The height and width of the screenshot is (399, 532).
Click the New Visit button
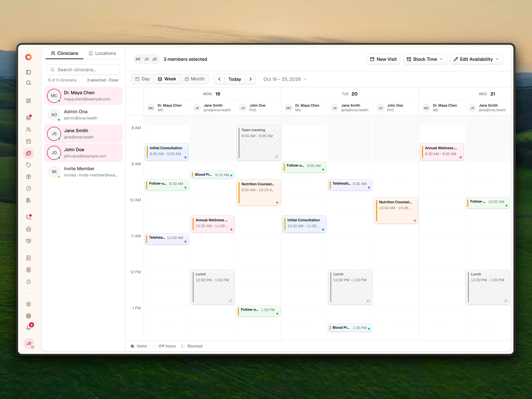(x=383, y=59)
